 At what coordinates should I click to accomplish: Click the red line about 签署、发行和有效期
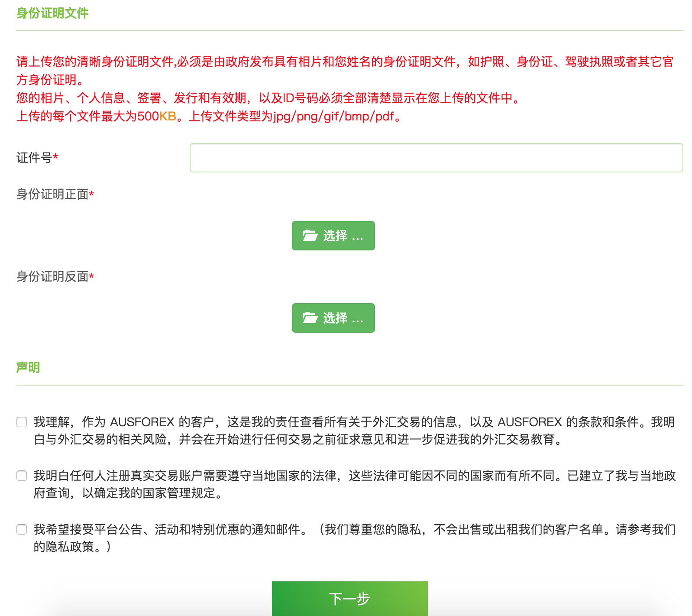(x=268, y=98)
